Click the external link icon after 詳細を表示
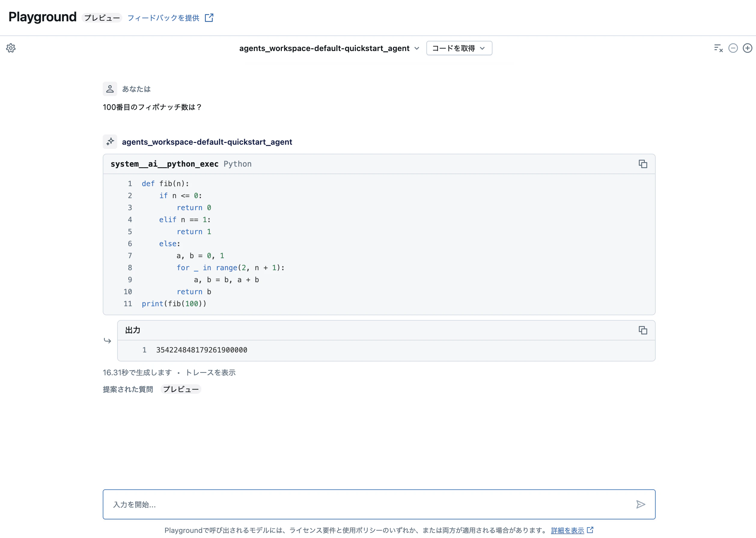This screenshot has height=538, width=756. [x=590, y=530]
